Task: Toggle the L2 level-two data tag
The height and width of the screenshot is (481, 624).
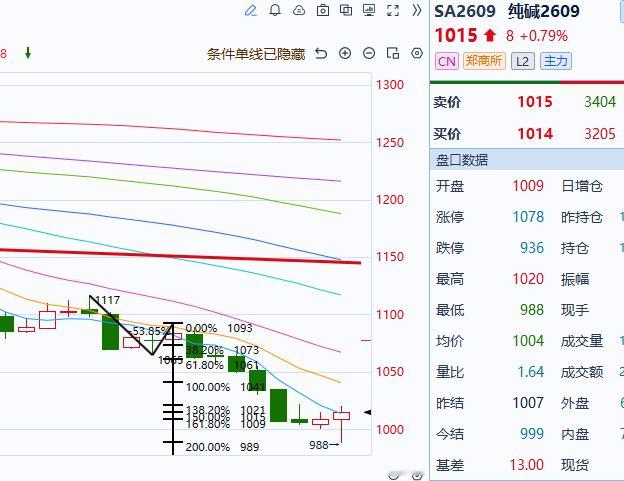Action: pyautogui.click(x=523, y=61)
